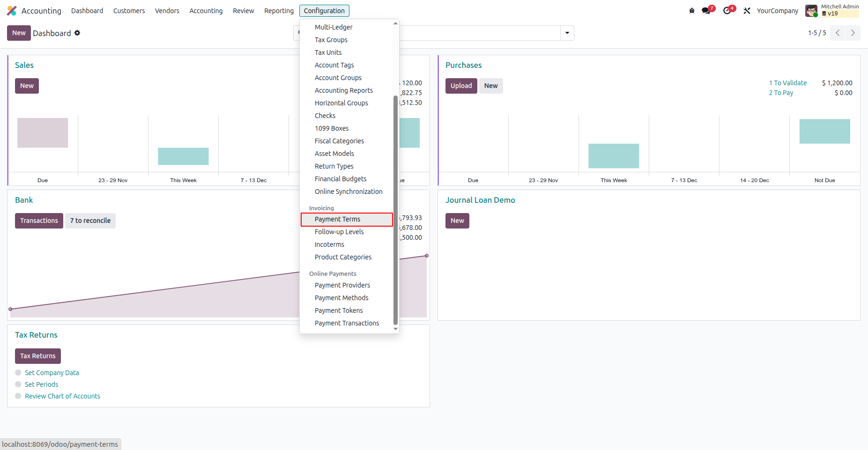Click Upload in the Purchases card

pos(461,86)
